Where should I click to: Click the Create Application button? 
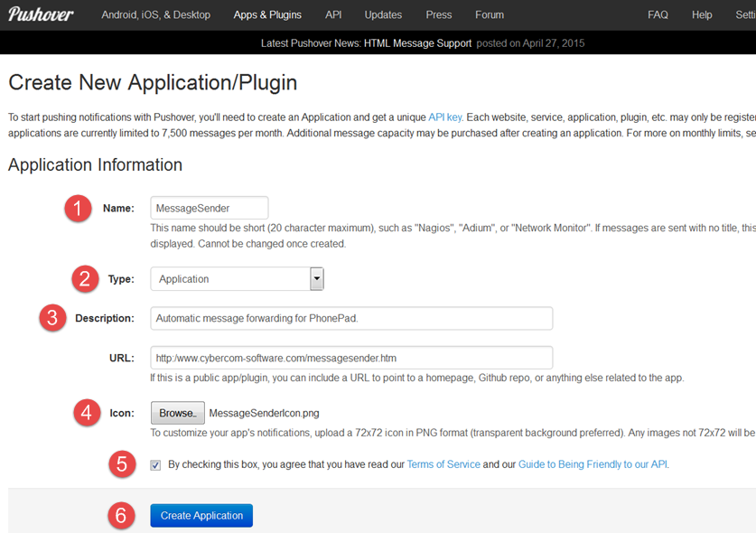pos(201,516)
